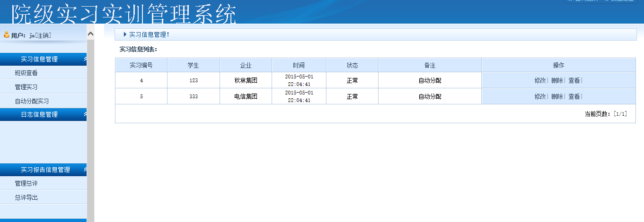Viewport: 644px width, 222px height.
Task: Click the time cell in the 秋林集团 row
Action: coord(299,80)
